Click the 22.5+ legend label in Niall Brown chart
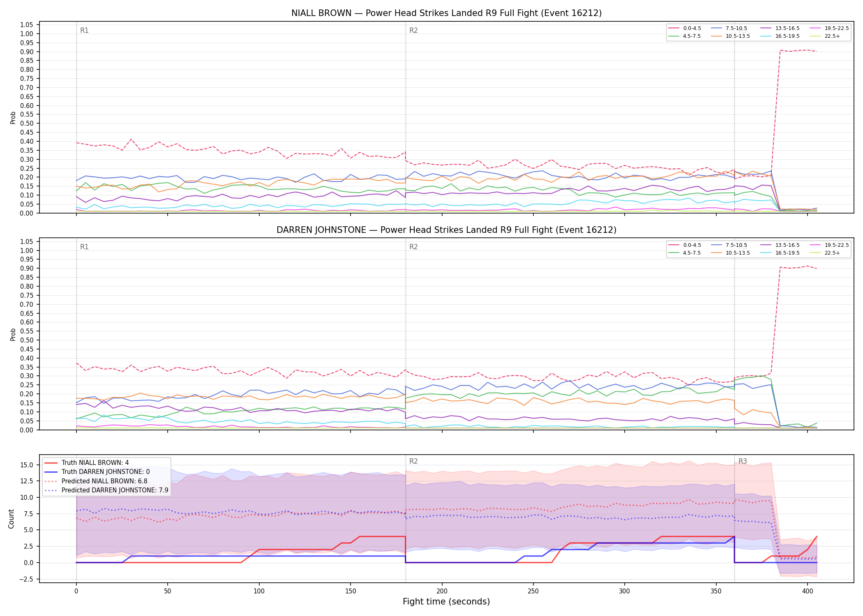This screenshot has width=863, height=616. (x=832, y=36)
